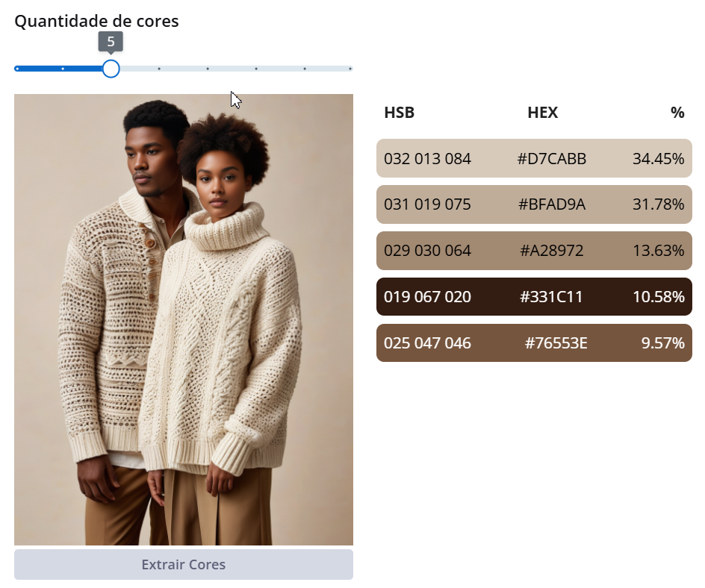The height and width of the screenshot is (588, 705).
Task: Select the #A28972 color swatch row
Action: [534, 251]
